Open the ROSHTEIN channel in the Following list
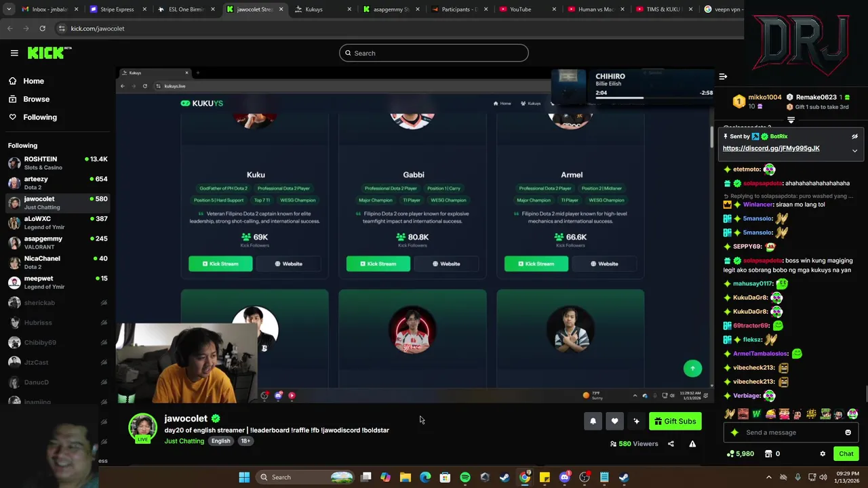 (x=57, y=163)
